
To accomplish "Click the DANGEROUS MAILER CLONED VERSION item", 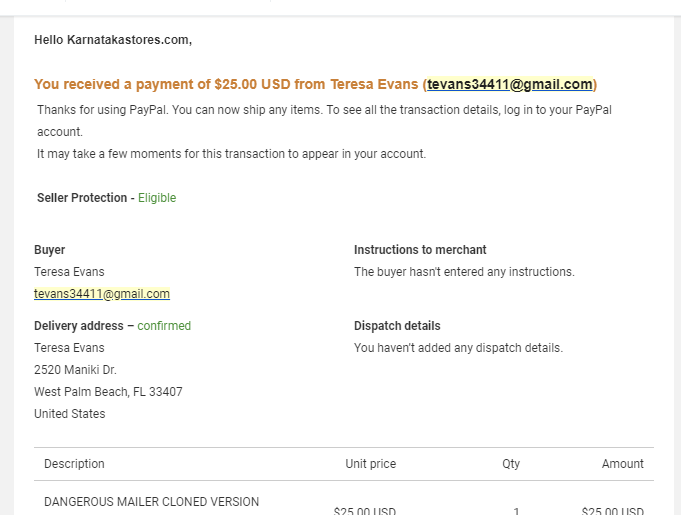I will (152, 502).
